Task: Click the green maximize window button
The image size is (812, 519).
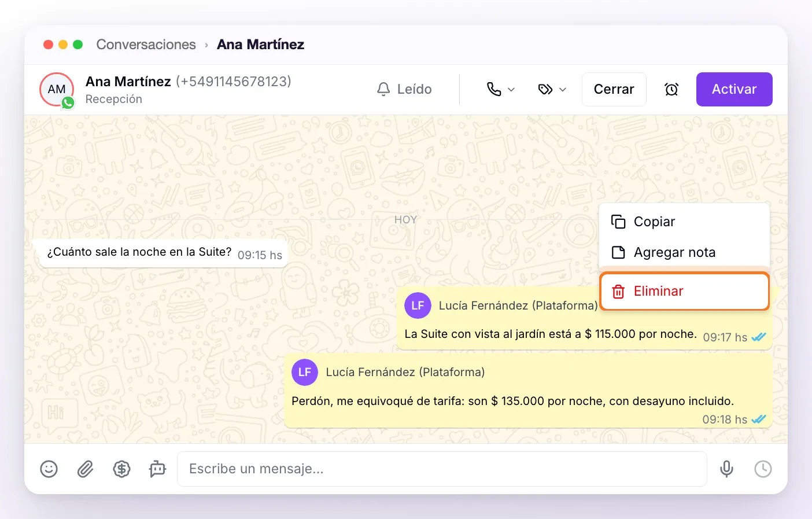Action: pos(78,45)
